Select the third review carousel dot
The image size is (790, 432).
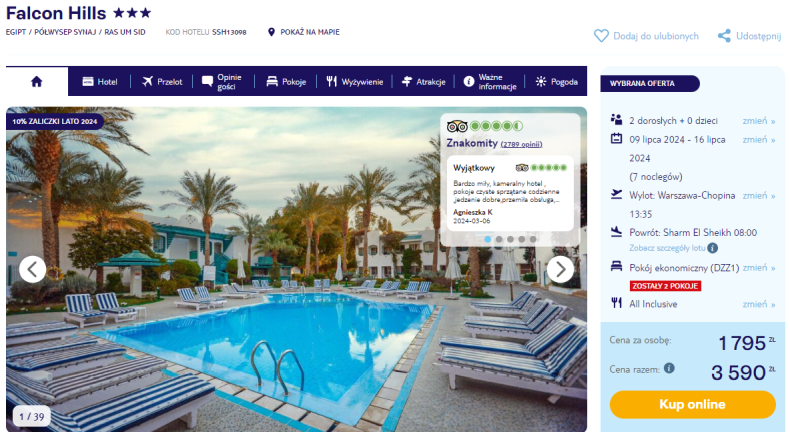click(x=510, y=239)
